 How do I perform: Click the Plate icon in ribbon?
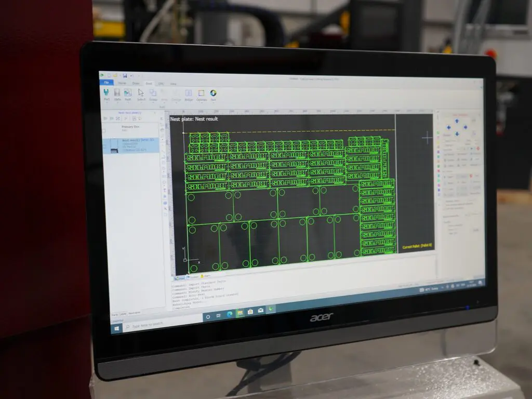117,92
